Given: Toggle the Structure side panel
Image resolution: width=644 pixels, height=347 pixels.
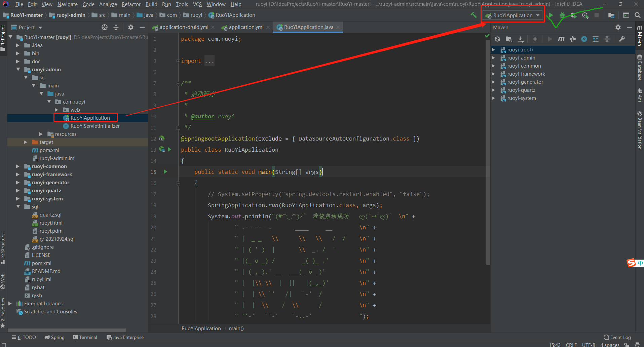Looking at the screenshot, I should 3,248.
